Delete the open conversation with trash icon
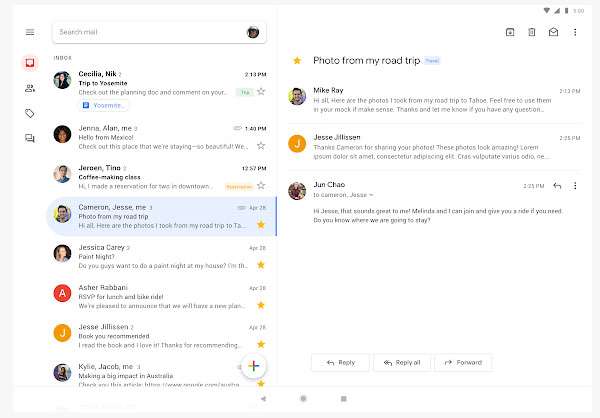The image size is (600, 418). tap(532, 32)
